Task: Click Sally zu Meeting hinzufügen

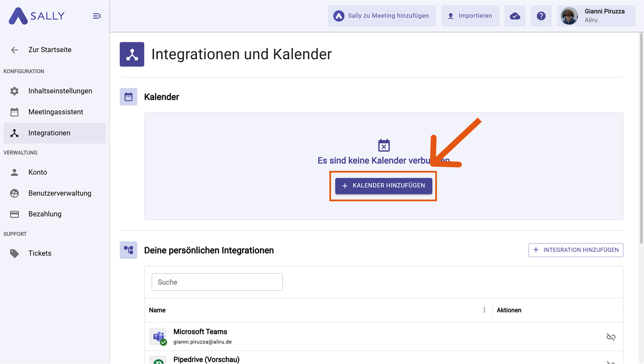Action: pos(382,16)
